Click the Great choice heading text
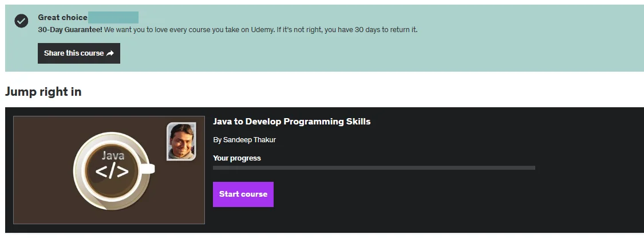 (62, 17)
